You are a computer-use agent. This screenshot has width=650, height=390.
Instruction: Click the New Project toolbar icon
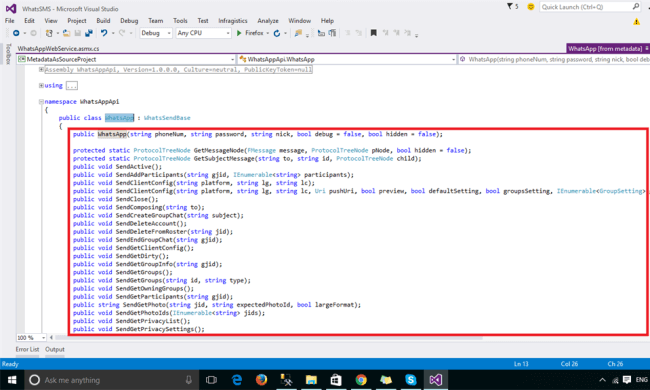49,33
